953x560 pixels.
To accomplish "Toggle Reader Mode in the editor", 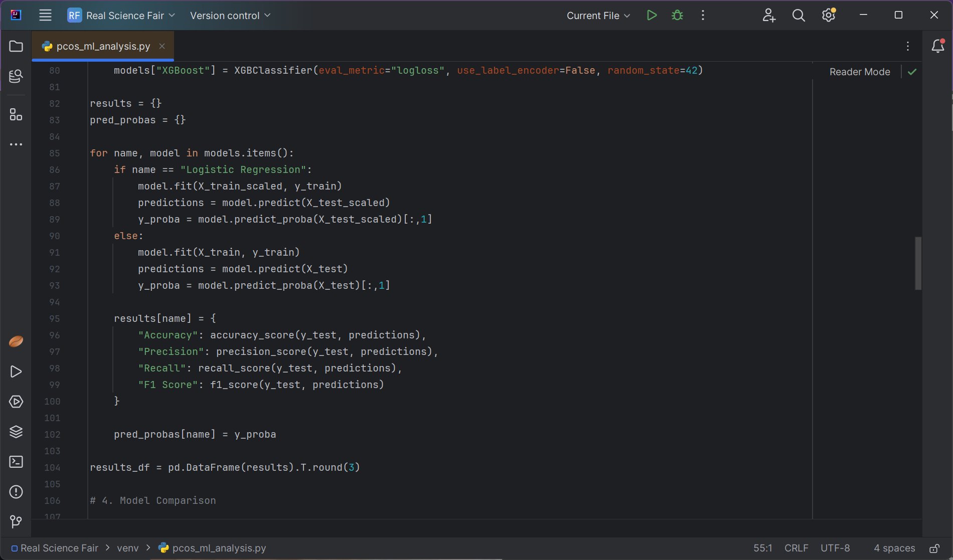I will click(859, 72).
